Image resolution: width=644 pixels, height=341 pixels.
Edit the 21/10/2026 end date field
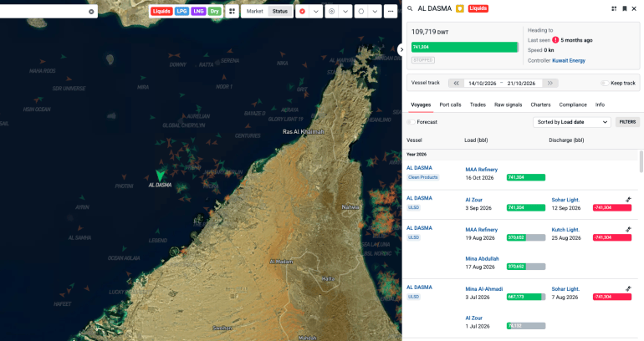coord(521,83)
